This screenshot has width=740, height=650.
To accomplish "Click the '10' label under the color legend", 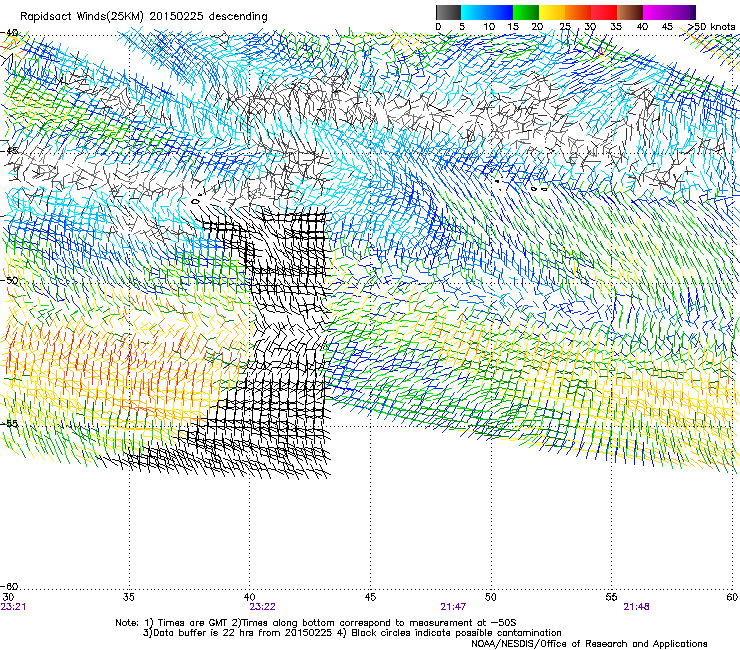I will [489, 27].
